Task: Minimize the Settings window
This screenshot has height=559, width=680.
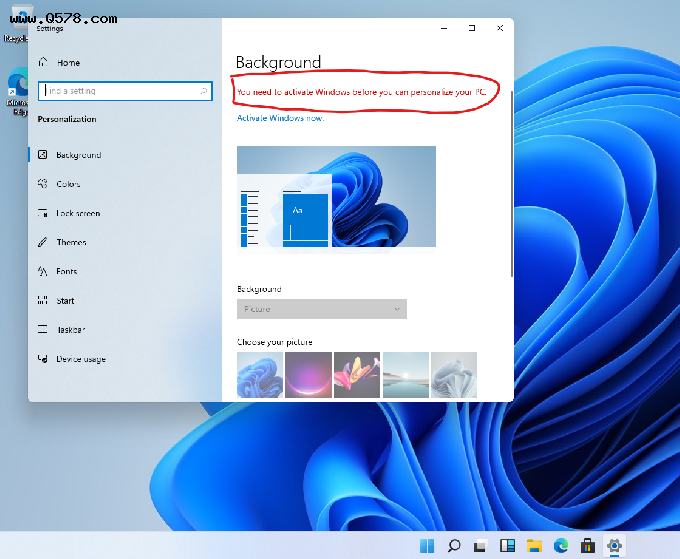Action: tap(444, 28)
